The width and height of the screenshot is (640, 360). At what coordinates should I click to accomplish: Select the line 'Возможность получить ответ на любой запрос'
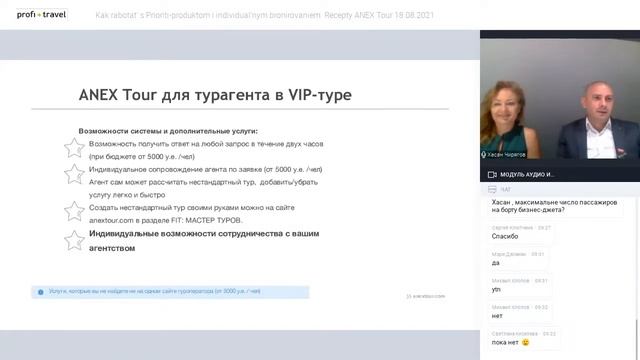pyautogui.click(x=206, y=144)
